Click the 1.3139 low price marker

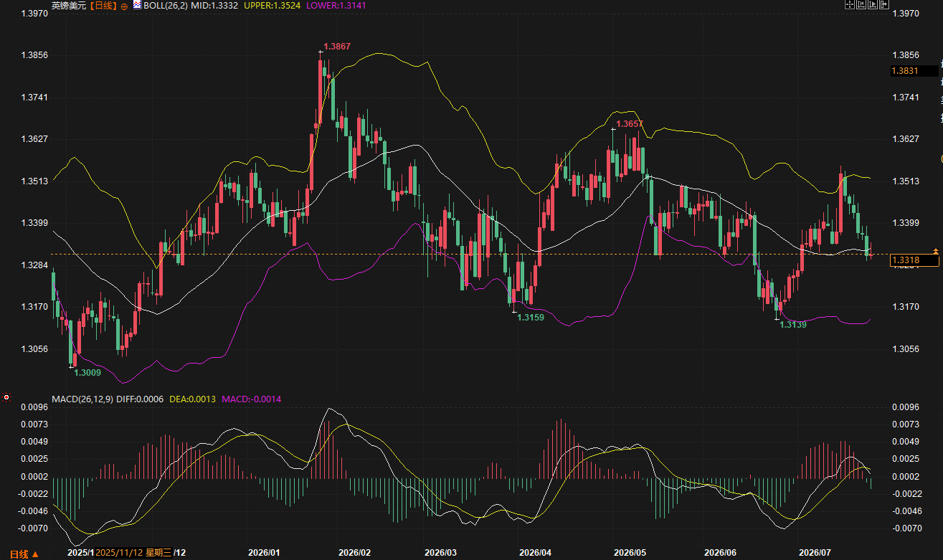pos(793,325)
